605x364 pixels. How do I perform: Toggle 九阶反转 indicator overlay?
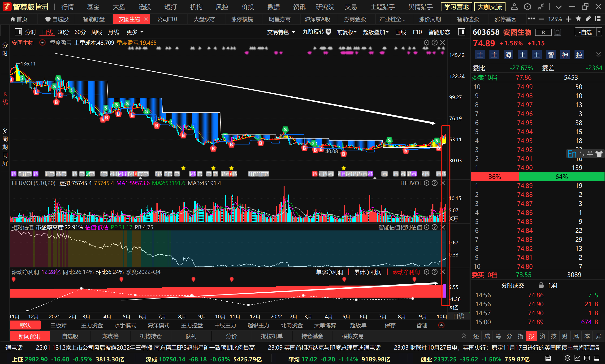pyautogui.click(x=317, y=32)
